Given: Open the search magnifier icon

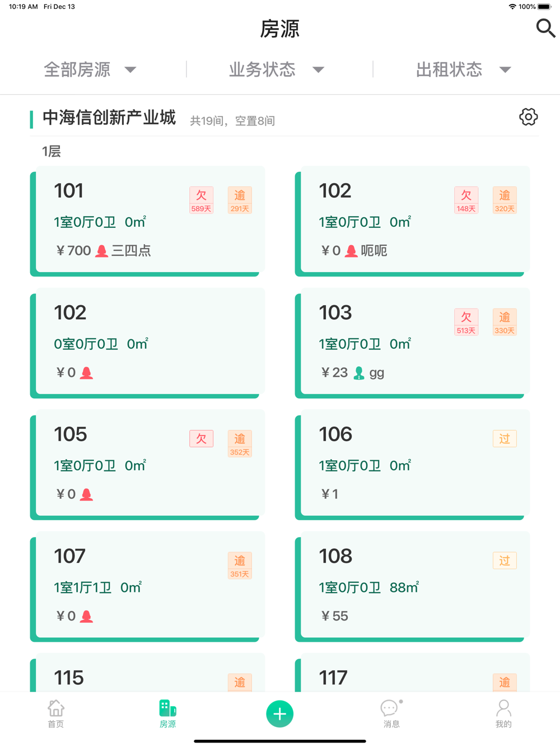Looking at the screenshot, I should [545, 28].
